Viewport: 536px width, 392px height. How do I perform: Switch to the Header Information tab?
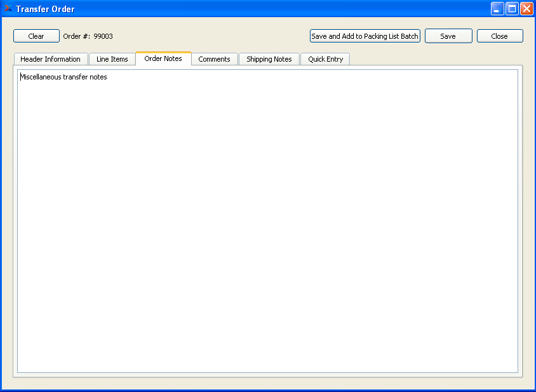tap(50, 58)
